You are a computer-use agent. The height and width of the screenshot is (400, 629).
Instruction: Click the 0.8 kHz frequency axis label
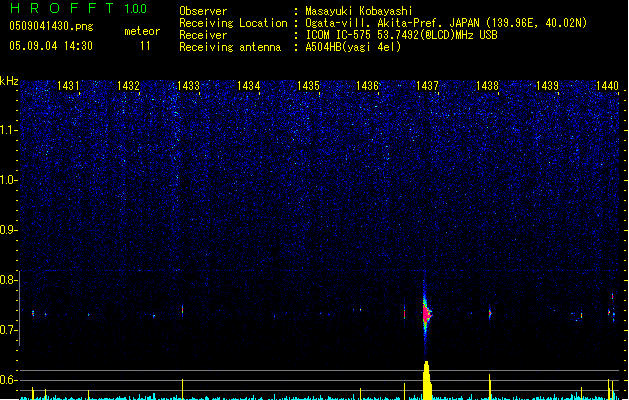point(9,280)
